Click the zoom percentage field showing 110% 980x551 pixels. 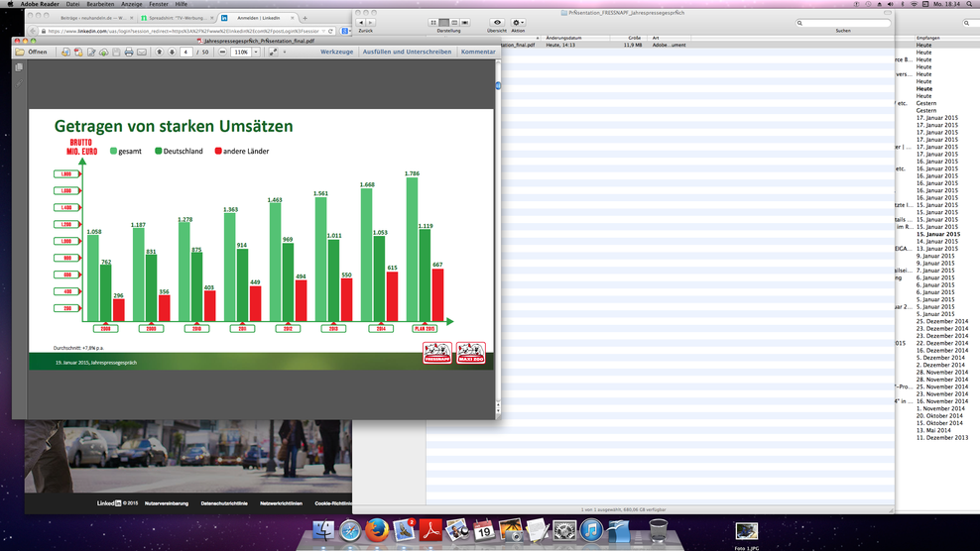(241, 52)
